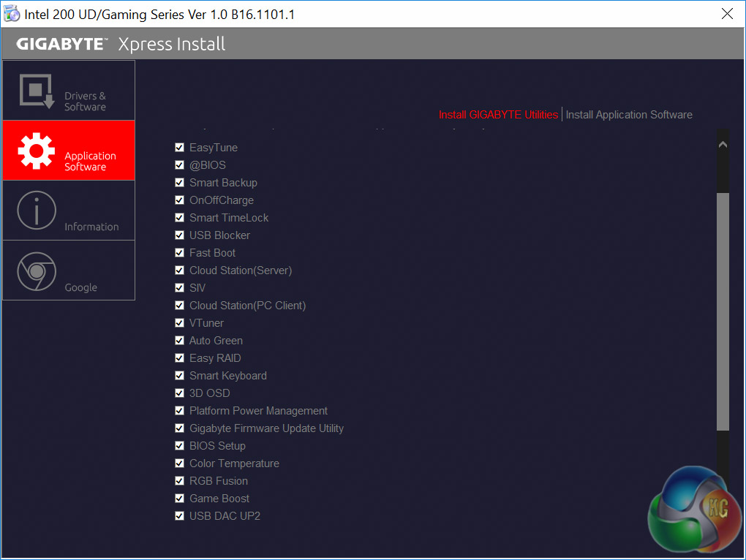Toggle the Smart Keyboard checkbox
746x560 pixels.
click(x=179, y=376)
